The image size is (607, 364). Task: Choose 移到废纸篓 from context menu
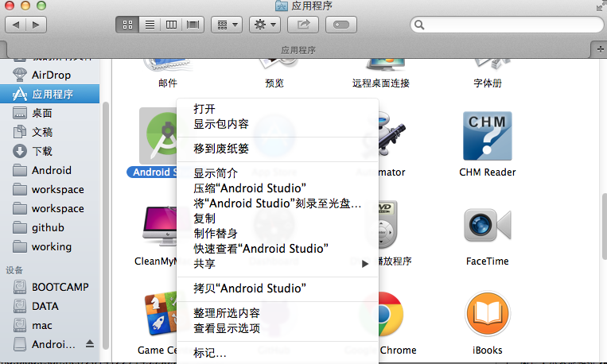point(277,149)
